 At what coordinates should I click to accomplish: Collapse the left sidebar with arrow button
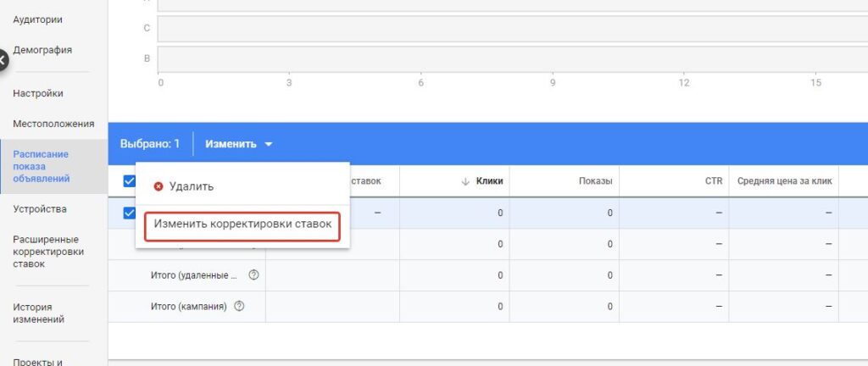click(x=3, y=60)
